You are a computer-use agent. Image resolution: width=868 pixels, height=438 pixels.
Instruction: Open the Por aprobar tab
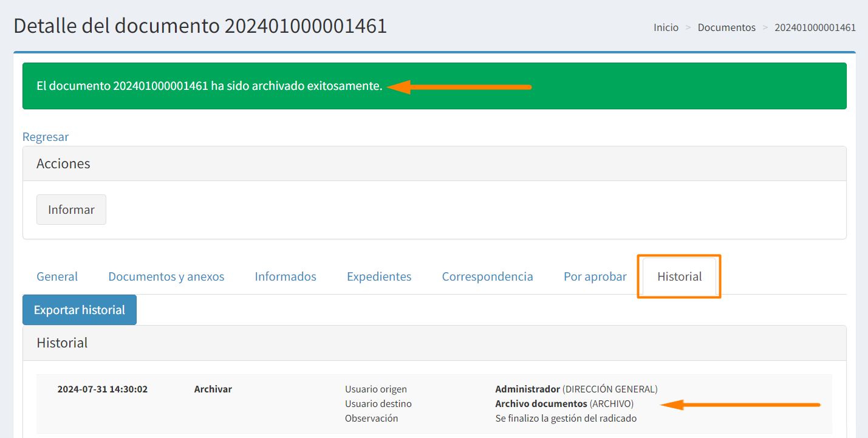click(595, 276)
